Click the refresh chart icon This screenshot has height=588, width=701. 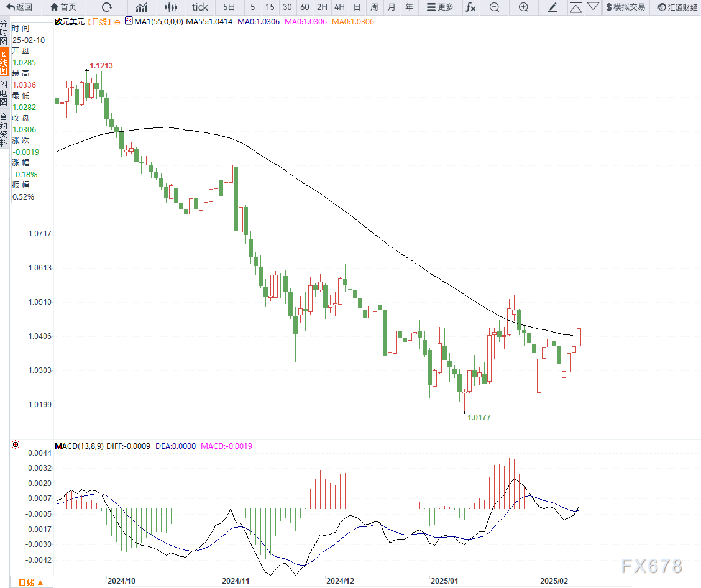(107, 7)
